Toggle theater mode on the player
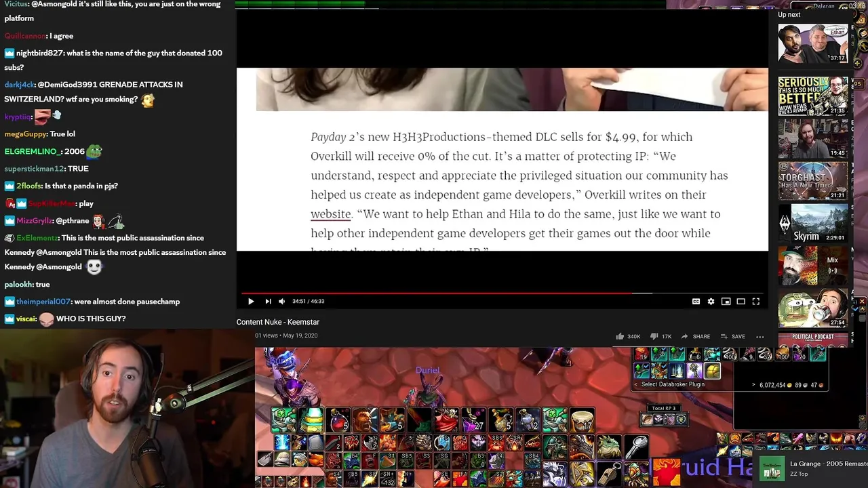868x488 pixels. pyautogui.click(x=741, y=301)
